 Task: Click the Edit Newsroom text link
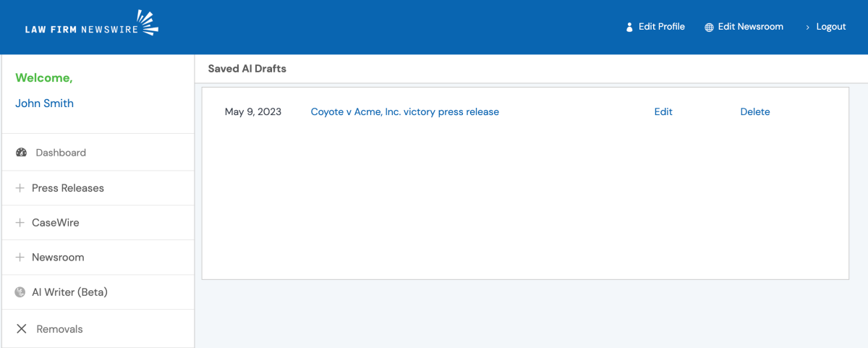click(750, 27)
